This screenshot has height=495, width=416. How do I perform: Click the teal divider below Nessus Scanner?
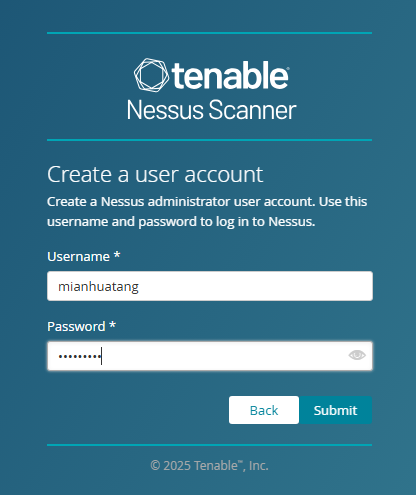(209, 140)
